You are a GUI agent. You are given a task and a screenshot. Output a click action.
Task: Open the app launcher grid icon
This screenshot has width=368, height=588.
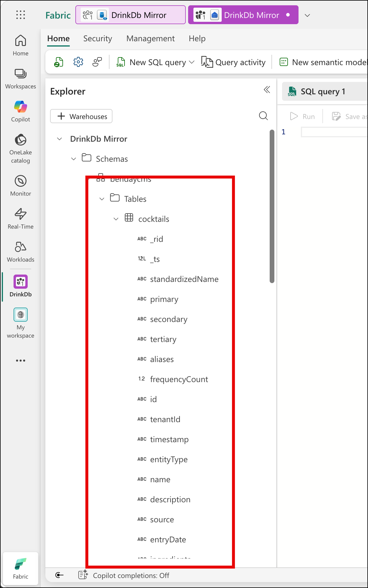pyautogui.click(x=21, y=15)
